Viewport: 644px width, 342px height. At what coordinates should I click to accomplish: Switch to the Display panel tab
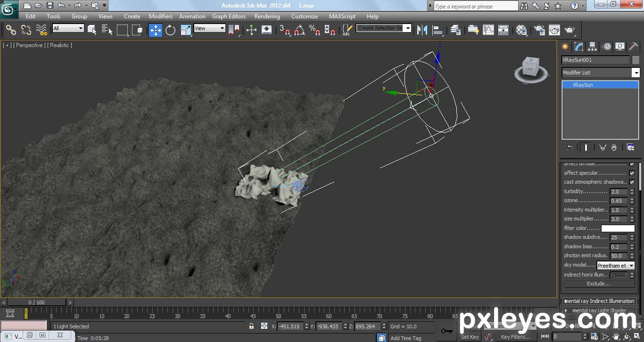[620, 47]
